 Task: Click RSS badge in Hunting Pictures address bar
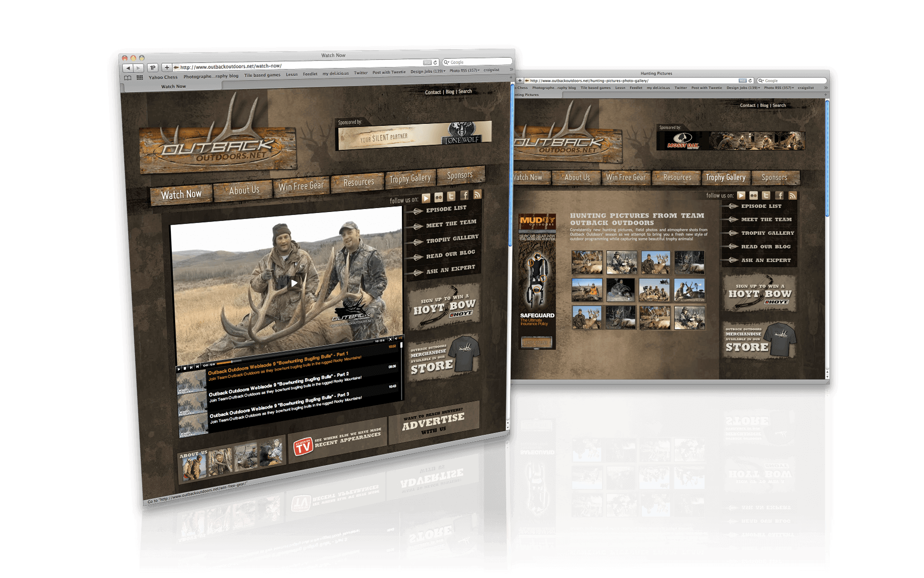743,80
